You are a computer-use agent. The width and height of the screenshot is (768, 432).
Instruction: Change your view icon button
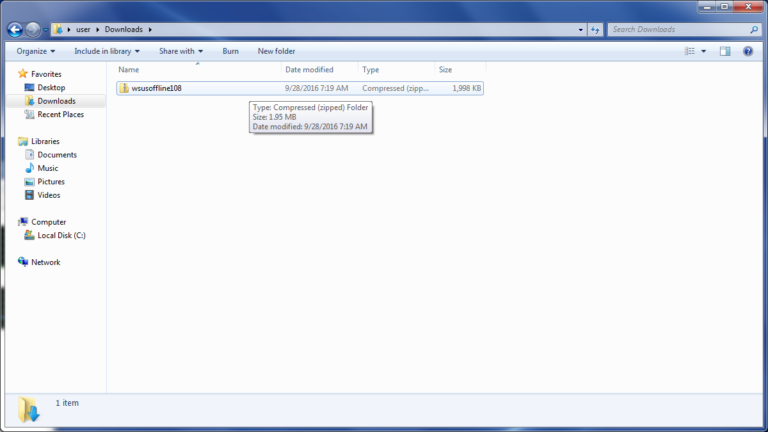[x=690, y=51]
